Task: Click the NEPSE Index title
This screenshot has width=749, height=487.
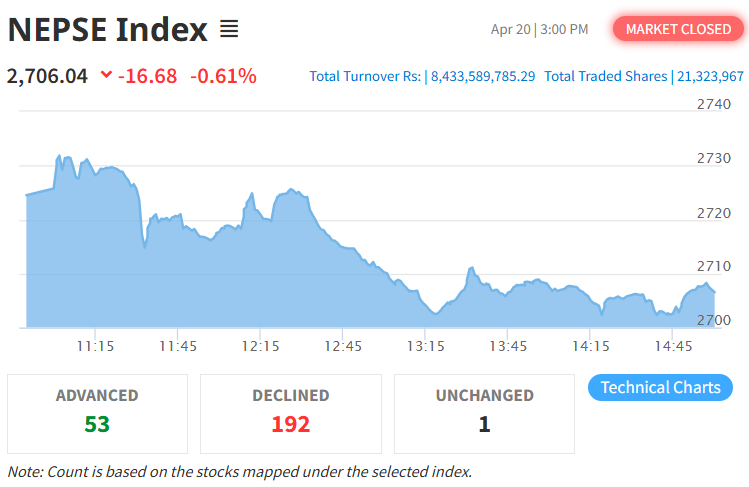Action: click(x=107, y=30)
